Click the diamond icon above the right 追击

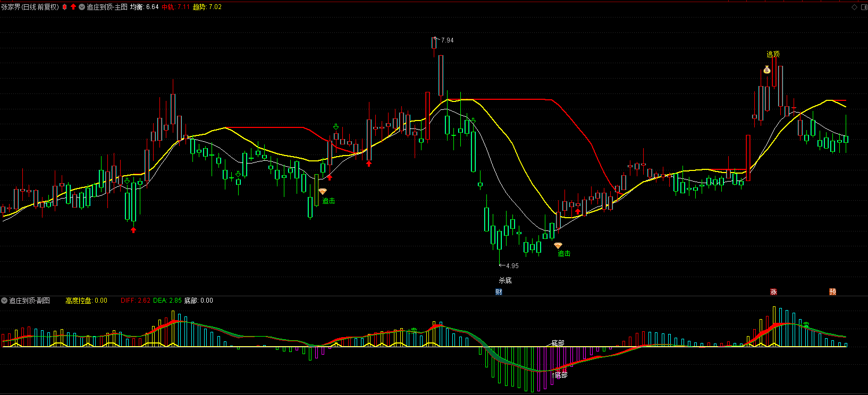click(558, 245)
